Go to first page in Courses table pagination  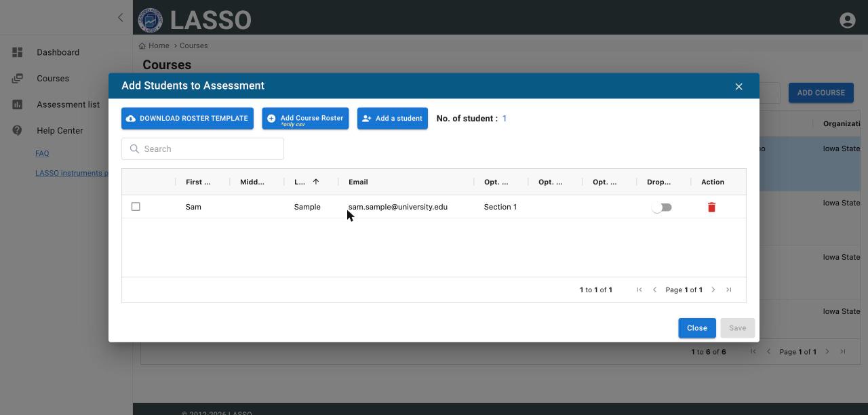753,351
